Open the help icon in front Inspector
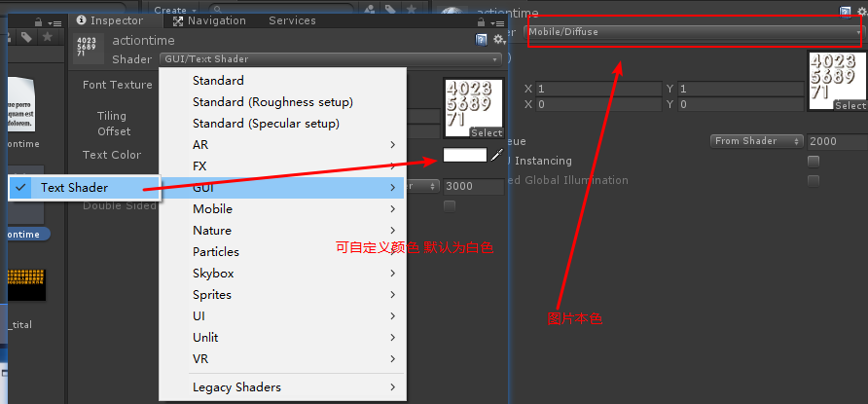The image size is (868, 404). point(482,39)
